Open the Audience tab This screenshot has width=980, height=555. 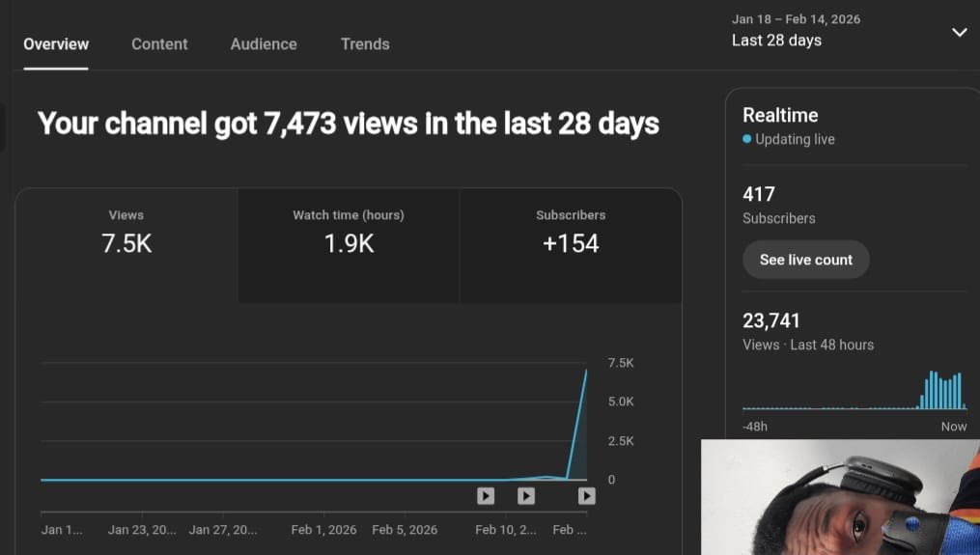click(264, 44)
